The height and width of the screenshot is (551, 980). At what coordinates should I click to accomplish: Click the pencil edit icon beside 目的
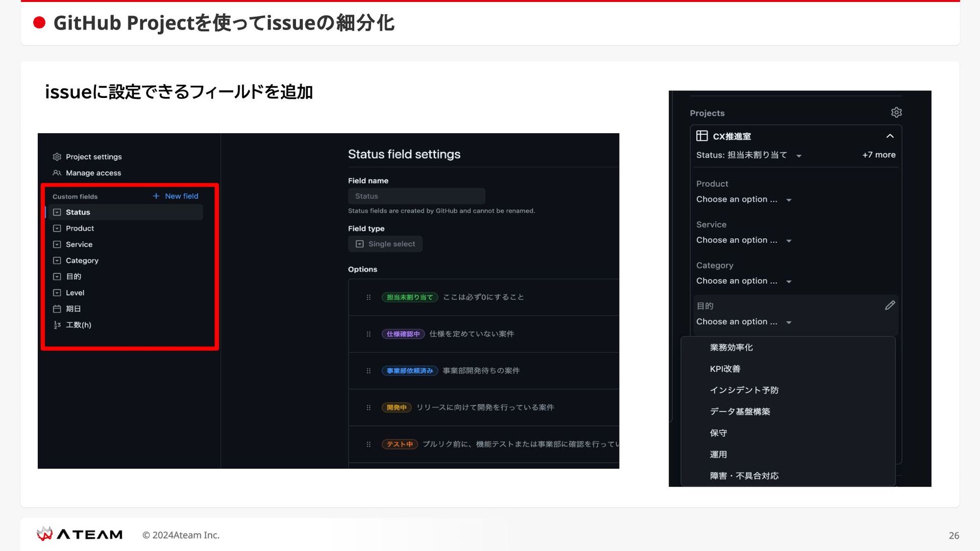tap(890, 305)
